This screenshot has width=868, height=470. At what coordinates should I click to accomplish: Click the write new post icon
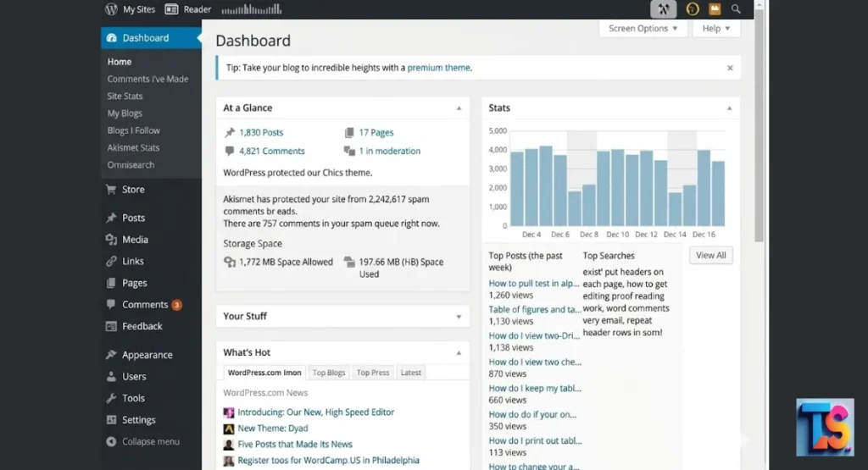[x=663, y=9]
